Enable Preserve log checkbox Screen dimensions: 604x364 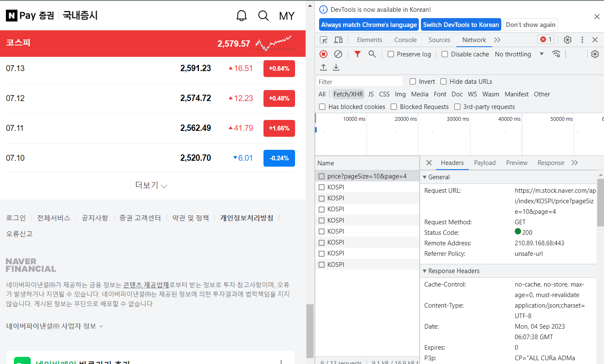click(x=391, y=54)
